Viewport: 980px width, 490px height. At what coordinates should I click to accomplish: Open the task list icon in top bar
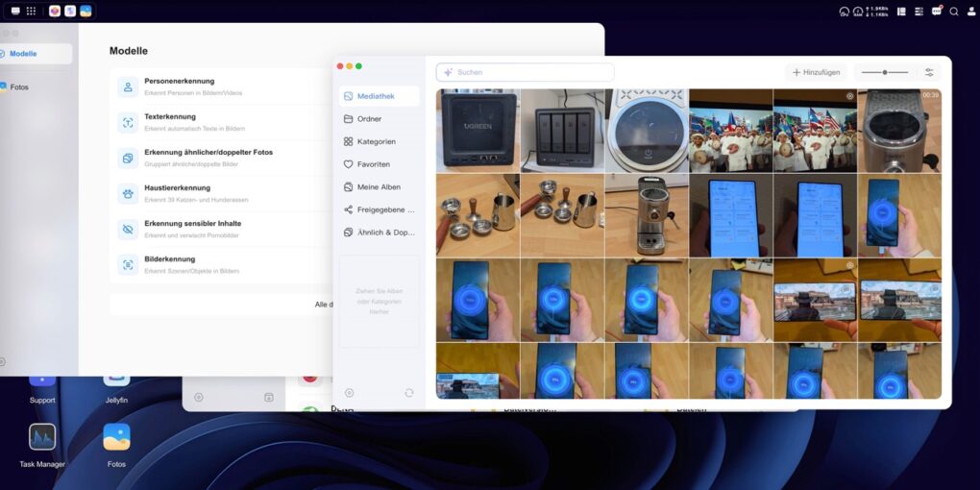point(919,12)
